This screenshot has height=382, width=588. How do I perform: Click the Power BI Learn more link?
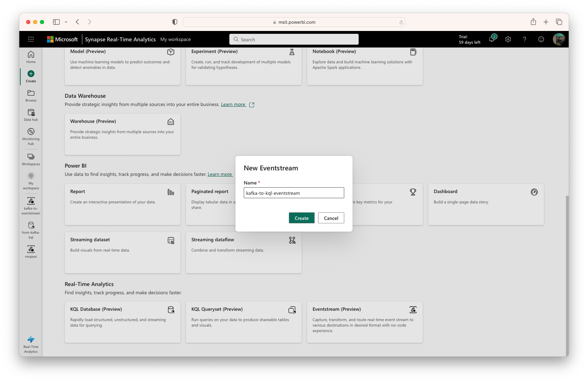click(220, 174)
